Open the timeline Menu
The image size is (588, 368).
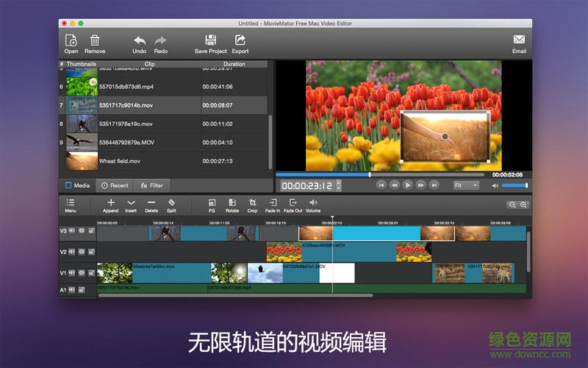coord(71,202)
